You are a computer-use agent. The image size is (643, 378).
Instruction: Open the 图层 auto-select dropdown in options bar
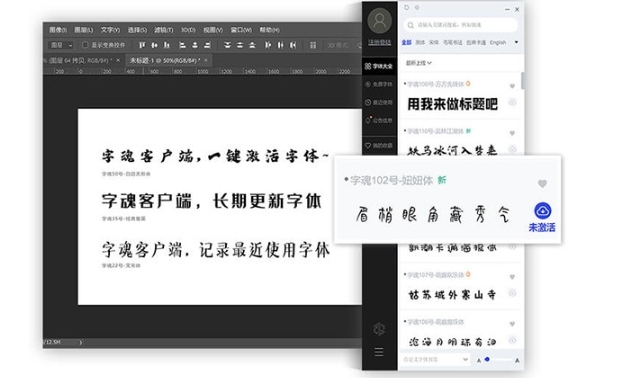pyautogui.click(x=61, y=45)
